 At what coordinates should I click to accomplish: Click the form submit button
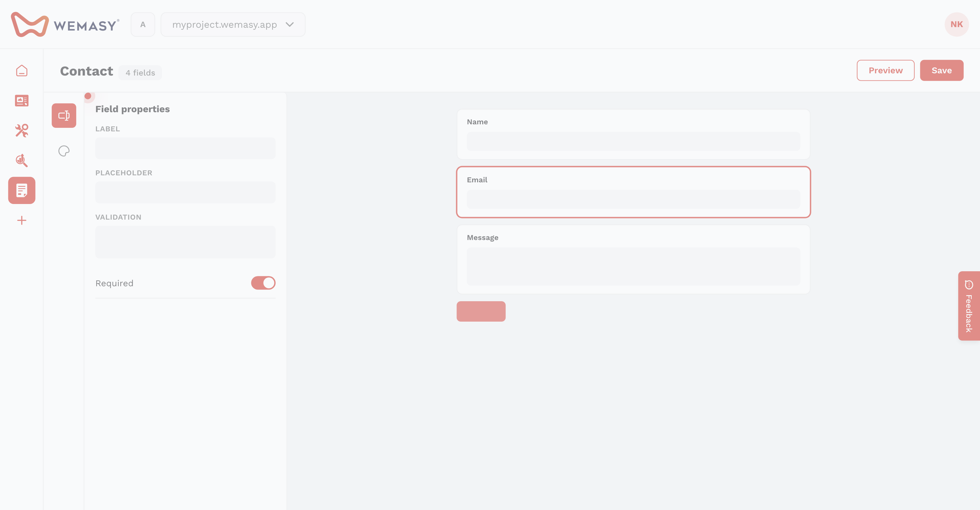(x=481, y=312)
